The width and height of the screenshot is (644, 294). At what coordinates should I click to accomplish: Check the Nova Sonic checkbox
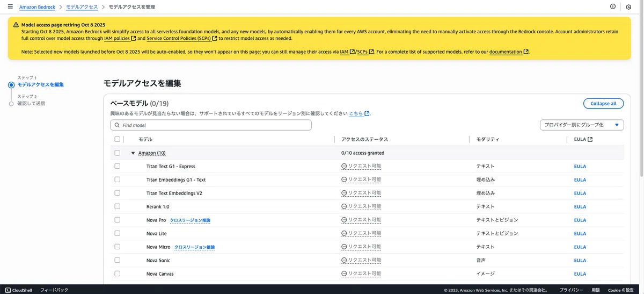coord(118,260)
